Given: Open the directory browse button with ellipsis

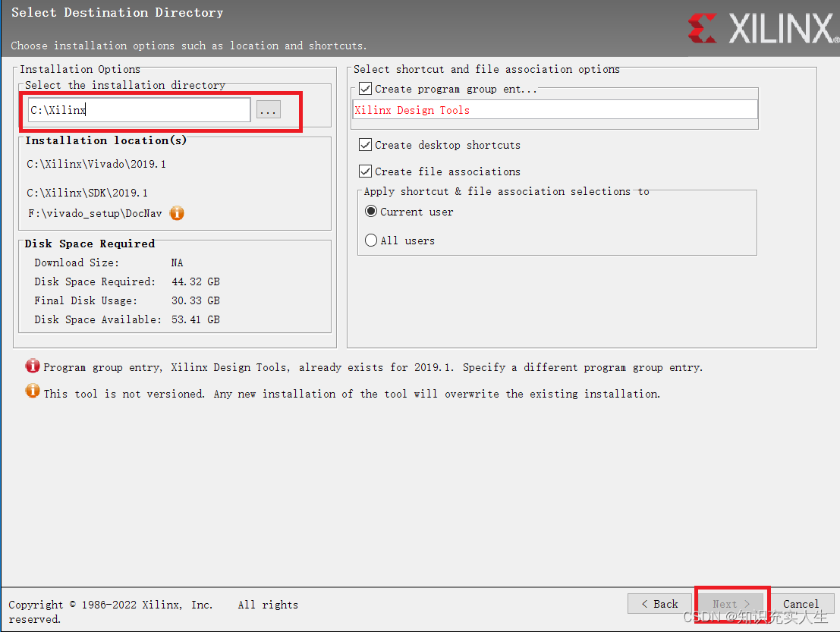Looking at the screenshot, I should pos(269,110).
